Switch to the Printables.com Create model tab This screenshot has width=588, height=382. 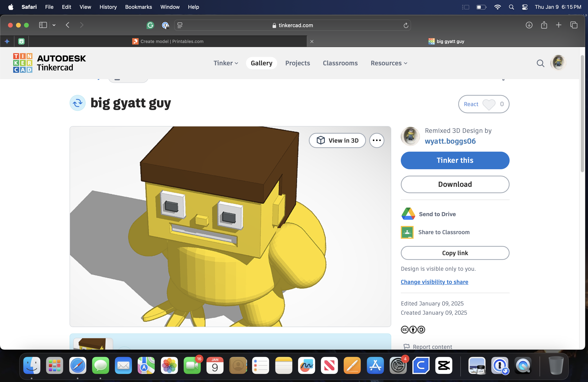[x=168, y=42]
